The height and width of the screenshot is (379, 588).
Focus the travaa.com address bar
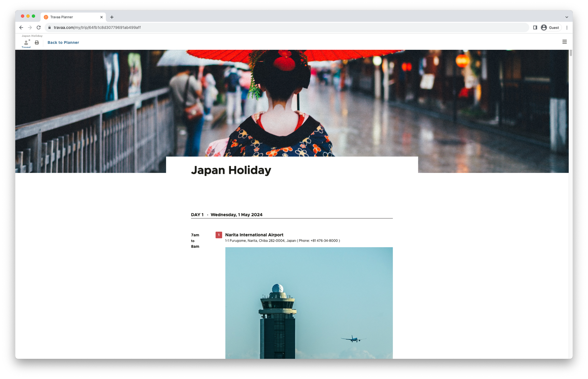coord(287,28)
